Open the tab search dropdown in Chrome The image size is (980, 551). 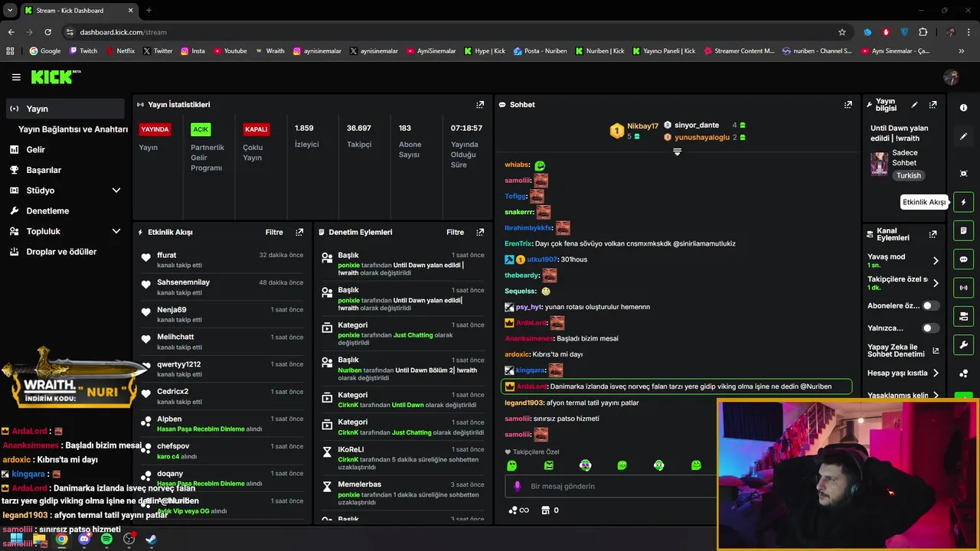point(10,10)
